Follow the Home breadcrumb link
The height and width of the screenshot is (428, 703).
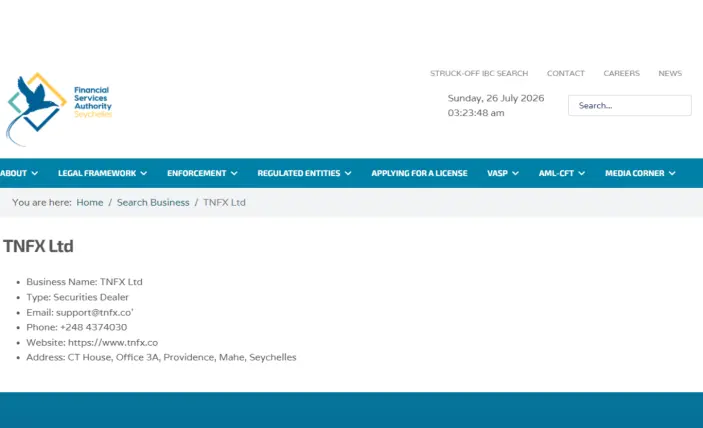(90, 203)
